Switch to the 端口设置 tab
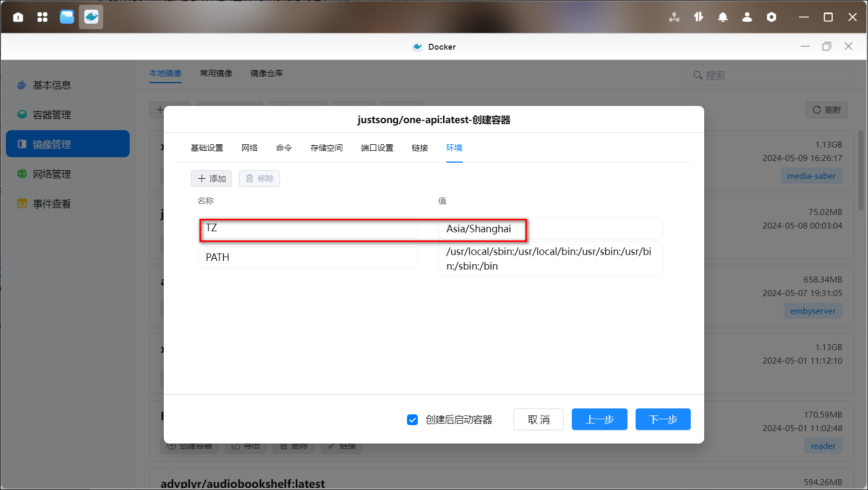The image size is (868, 490). pyautogui.click(x=377, y=148)
